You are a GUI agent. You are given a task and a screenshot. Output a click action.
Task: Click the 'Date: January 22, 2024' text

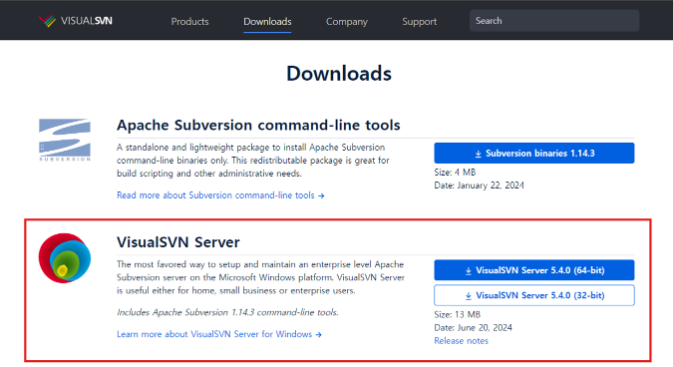click(x=479, y=185)
